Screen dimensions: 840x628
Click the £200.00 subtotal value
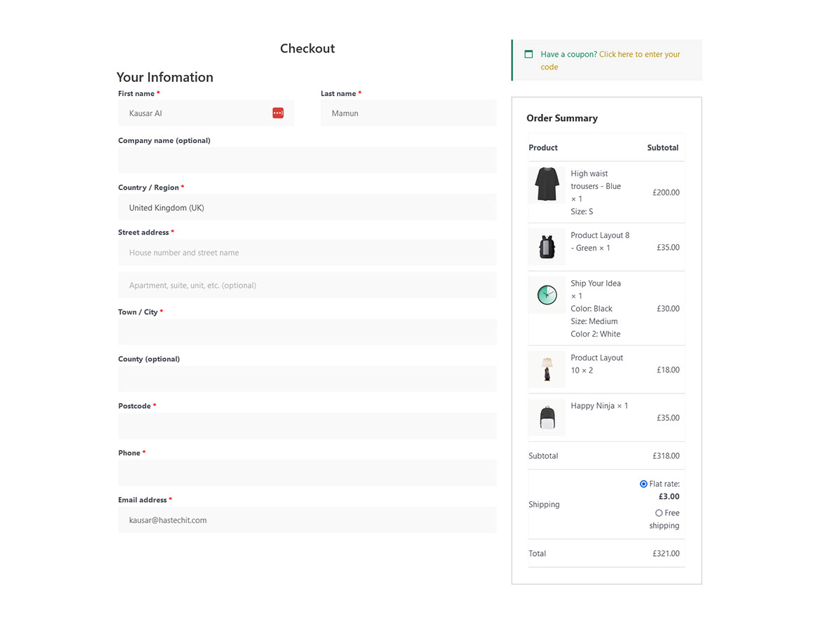click(666, 193)
